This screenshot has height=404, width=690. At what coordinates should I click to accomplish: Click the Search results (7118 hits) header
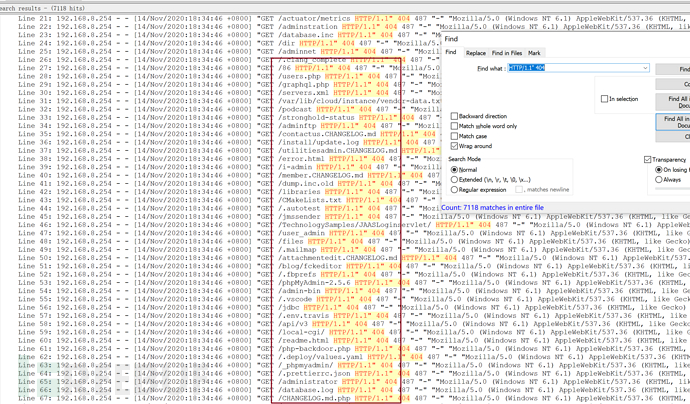[x=42, y=8]
